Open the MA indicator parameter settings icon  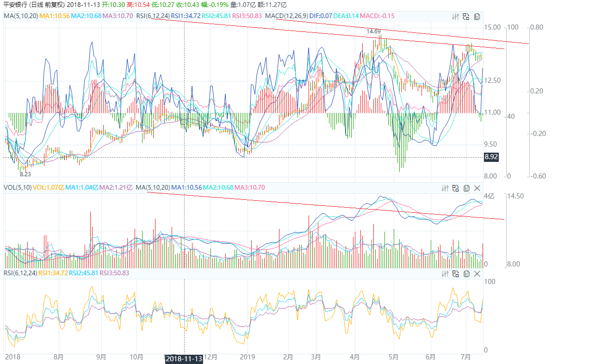pyautogui.click(x=455, y=16)
